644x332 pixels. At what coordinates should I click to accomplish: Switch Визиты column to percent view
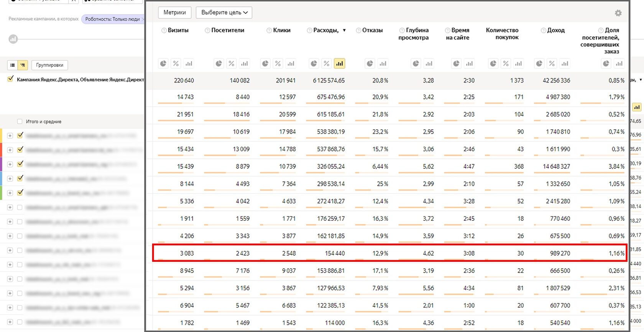click(x=176, y=64)
